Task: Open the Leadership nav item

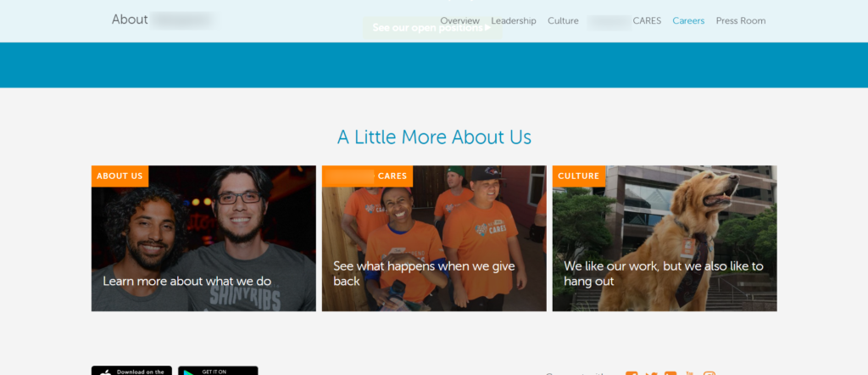Action: [x=514, y=21]
